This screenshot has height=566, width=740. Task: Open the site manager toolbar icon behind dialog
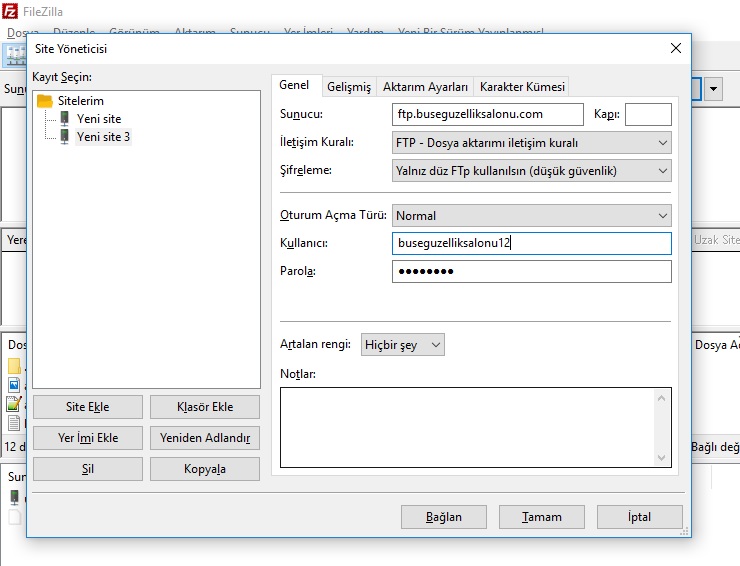pos(15,55)
